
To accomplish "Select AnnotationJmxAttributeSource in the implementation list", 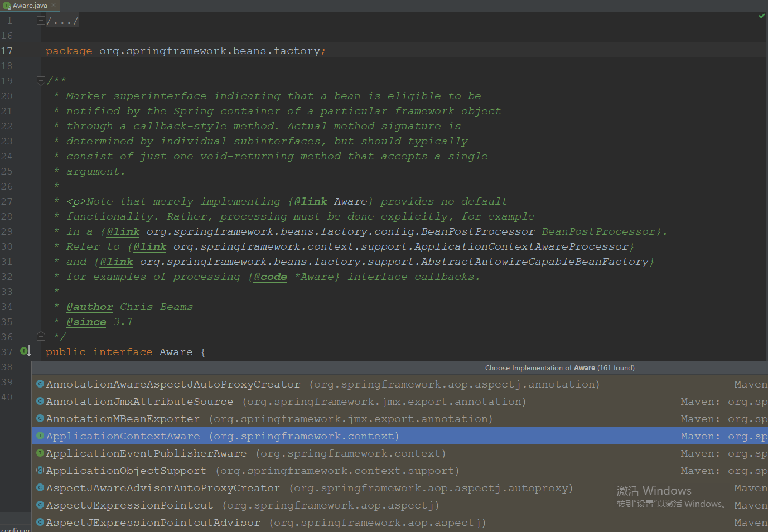I will tap(399, 402).
